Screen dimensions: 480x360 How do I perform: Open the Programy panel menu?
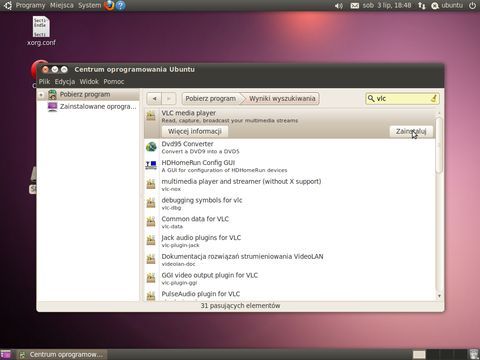[30, 5]
